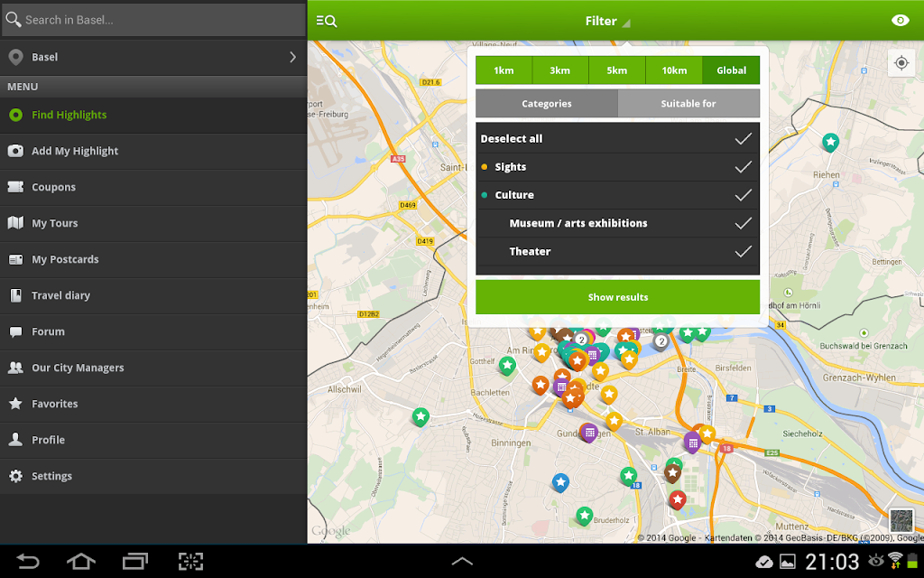The image size is (924, 578).
Task: Select the Global radius option
Action: point(731,70)
